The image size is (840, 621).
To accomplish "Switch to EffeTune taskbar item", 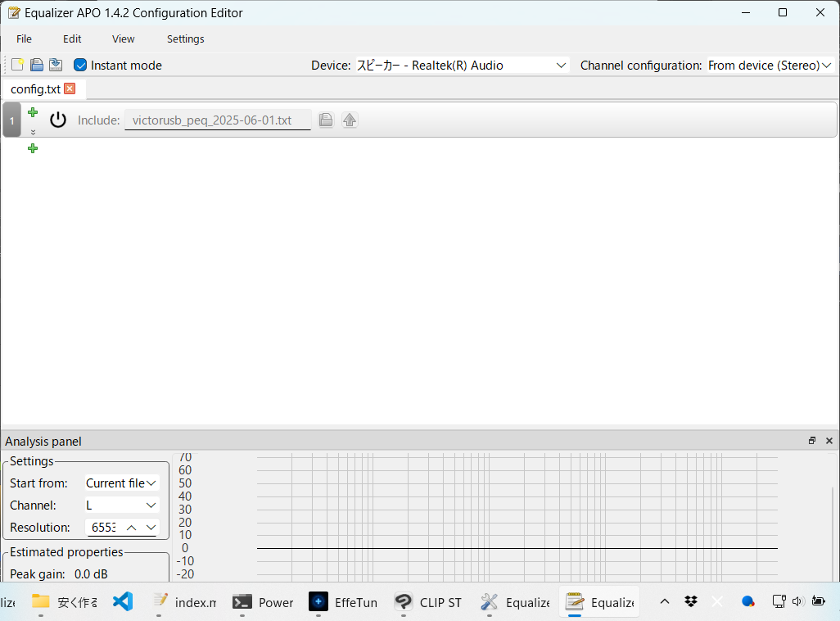I will pyautogui.click(x=343, y=601).
